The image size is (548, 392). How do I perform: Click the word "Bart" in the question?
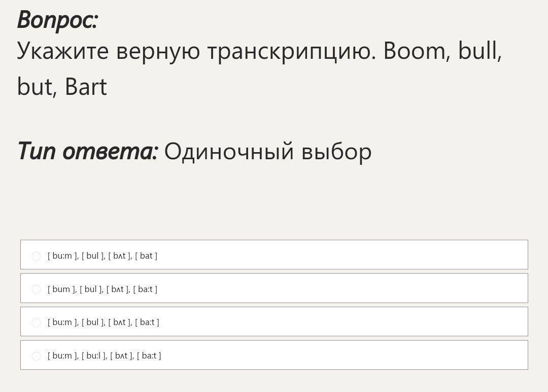pyautogui.click(x=86, y=87)
